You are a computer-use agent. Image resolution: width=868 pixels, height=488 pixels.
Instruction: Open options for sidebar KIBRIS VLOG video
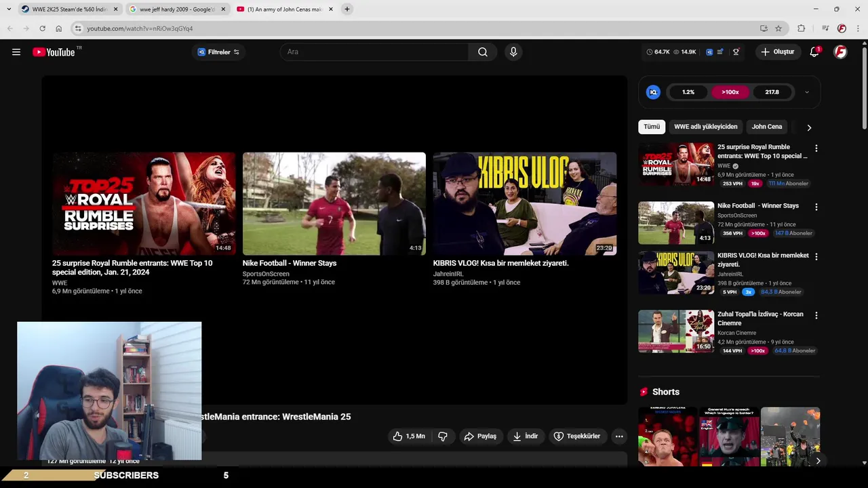coord(816,257)
